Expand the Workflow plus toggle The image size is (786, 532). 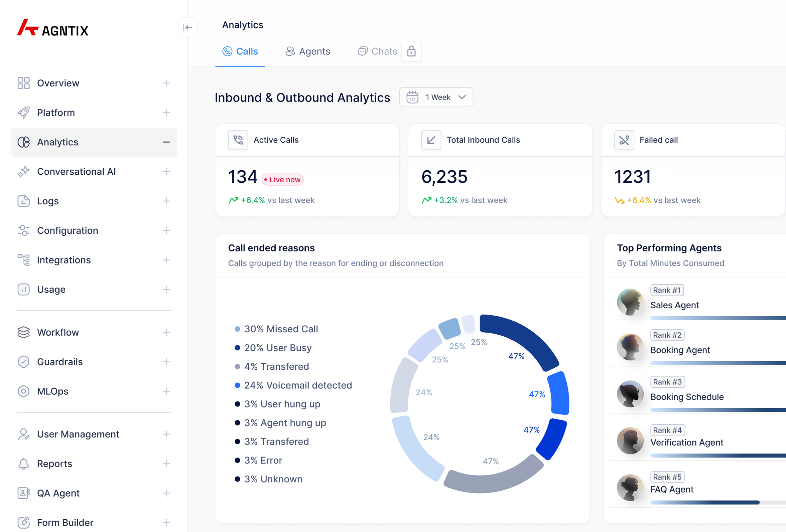point(166,332)
